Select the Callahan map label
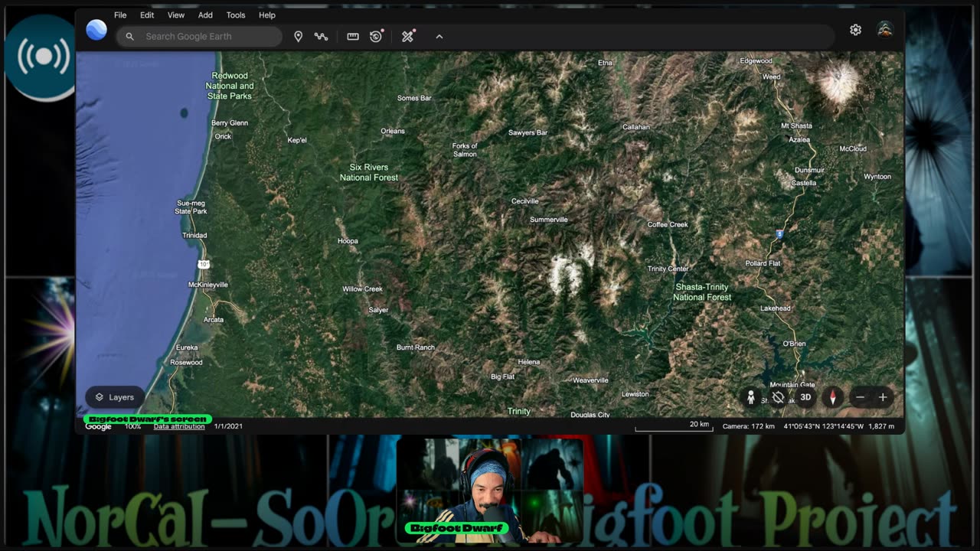Image resolution: width=980 pixels, height=551 pixels. pos(636,127)
